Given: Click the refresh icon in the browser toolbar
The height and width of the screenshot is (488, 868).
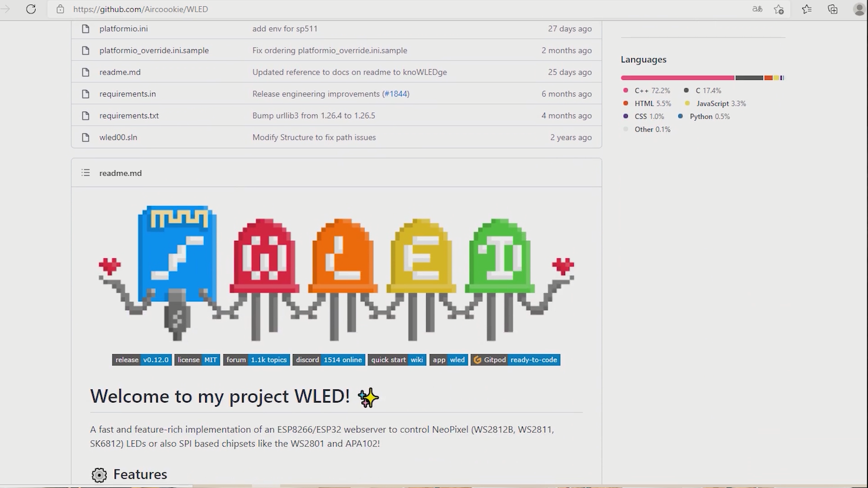Looking at the screenshot, I should point(31,9).
